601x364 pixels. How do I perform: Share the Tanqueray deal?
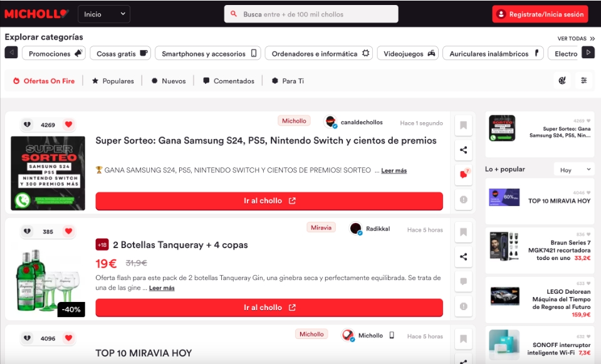click(463, 257)
